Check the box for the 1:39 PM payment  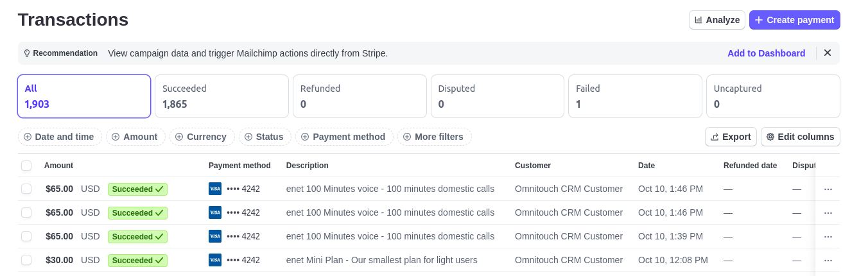(26, 236)
